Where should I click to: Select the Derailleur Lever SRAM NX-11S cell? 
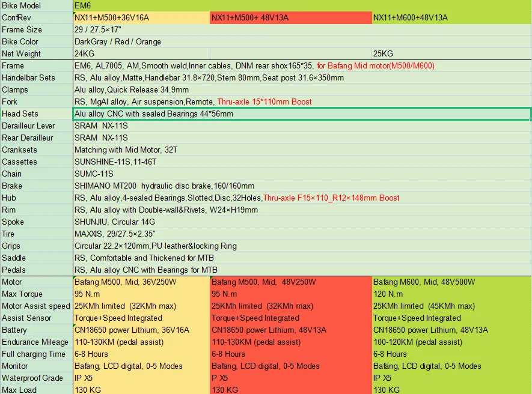(302, 126)
